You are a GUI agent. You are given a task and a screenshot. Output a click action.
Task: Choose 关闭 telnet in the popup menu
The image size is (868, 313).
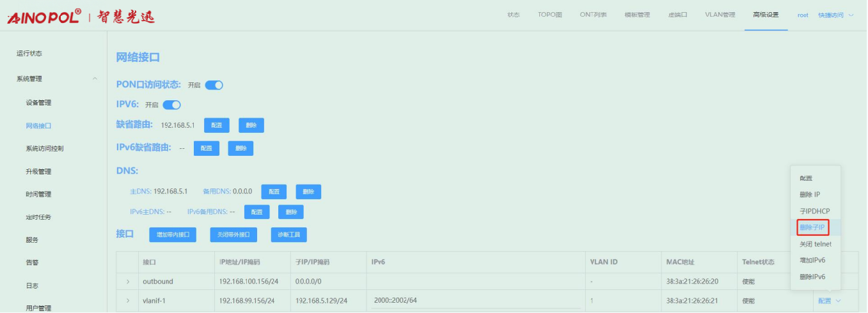[815, 244]
